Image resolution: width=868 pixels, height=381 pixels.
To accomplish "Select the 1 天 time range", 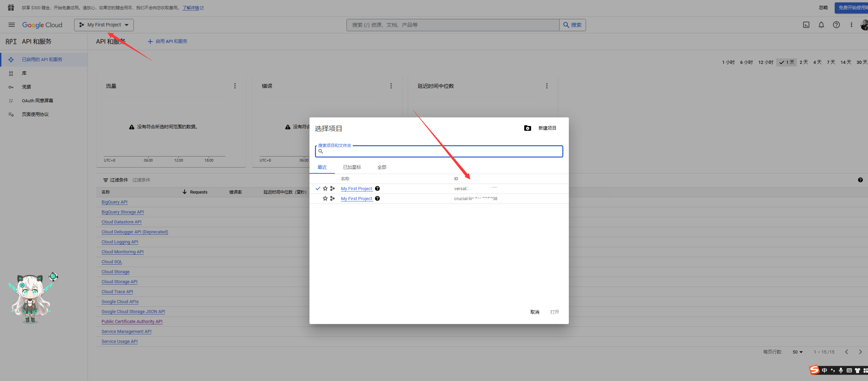I will 787,62.
